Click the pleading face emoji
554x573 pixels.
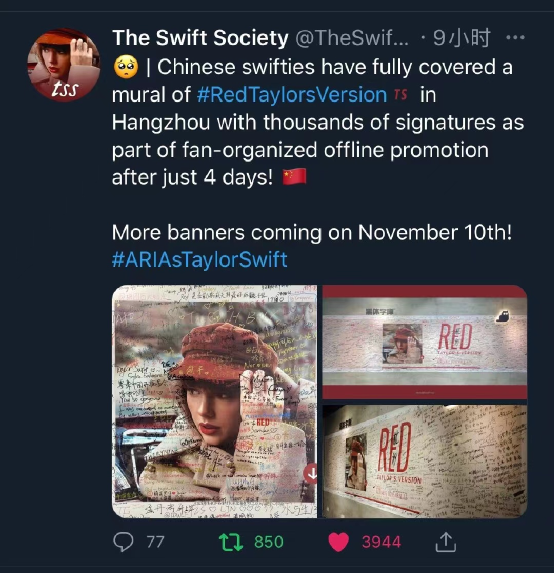(x=126, y=67)
